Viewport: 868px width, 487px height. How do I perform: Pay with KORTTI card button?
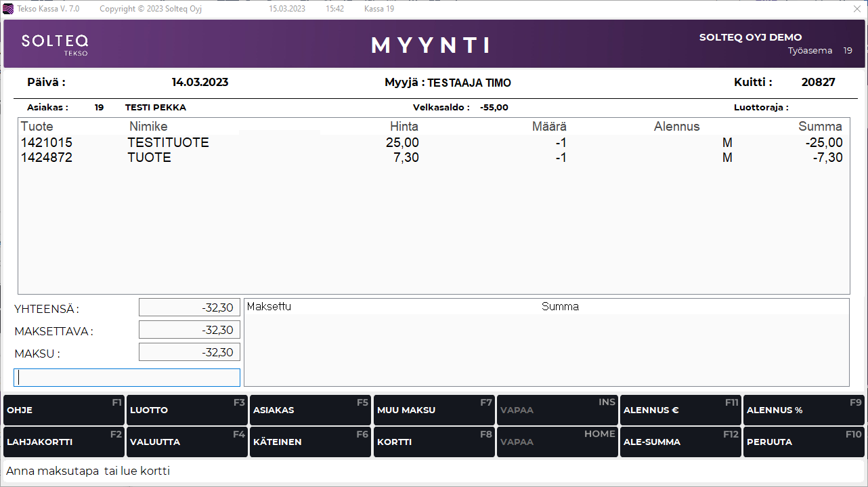click(434, 442)
